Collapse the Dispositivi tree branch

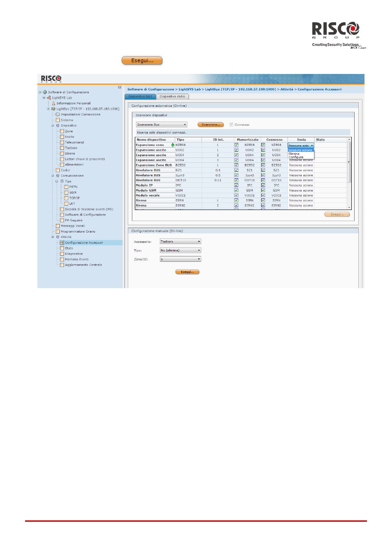(53, 125)
